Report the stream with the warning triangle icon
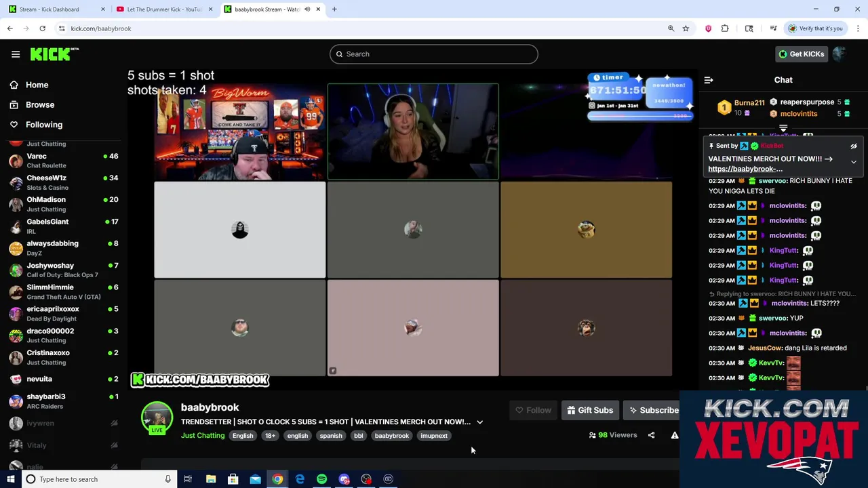 pyautogui.click(x=674, y=435)
